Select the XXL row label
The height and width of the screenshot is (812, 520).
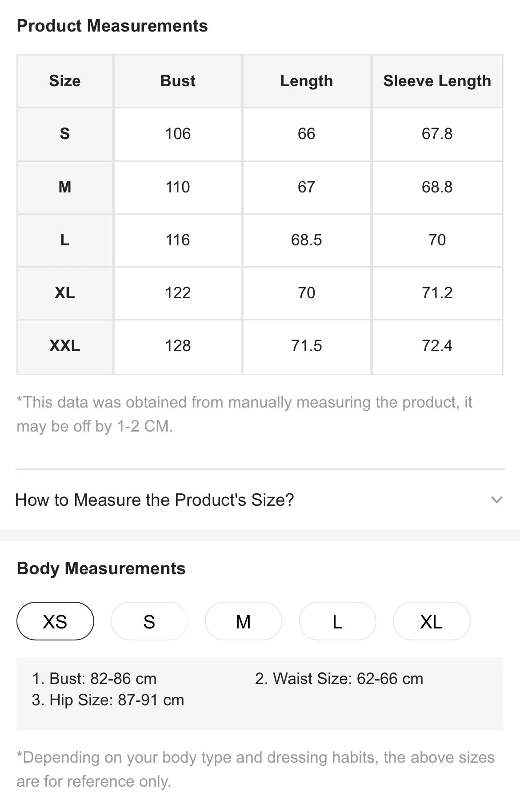pyautogui.click(x=65, y=346)
